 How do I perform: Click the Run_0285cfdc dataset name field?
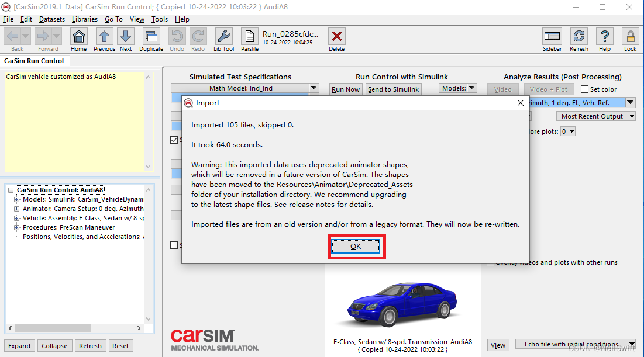[x=290, y=34]
